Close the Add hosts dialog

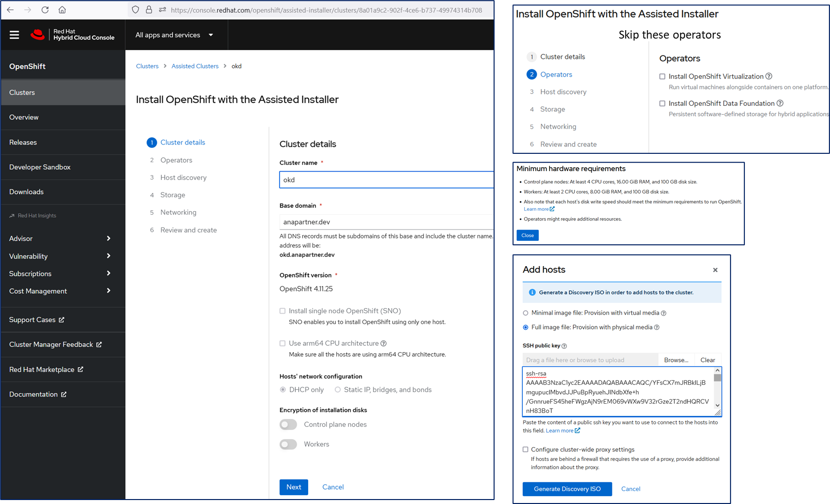coord(715,270)
